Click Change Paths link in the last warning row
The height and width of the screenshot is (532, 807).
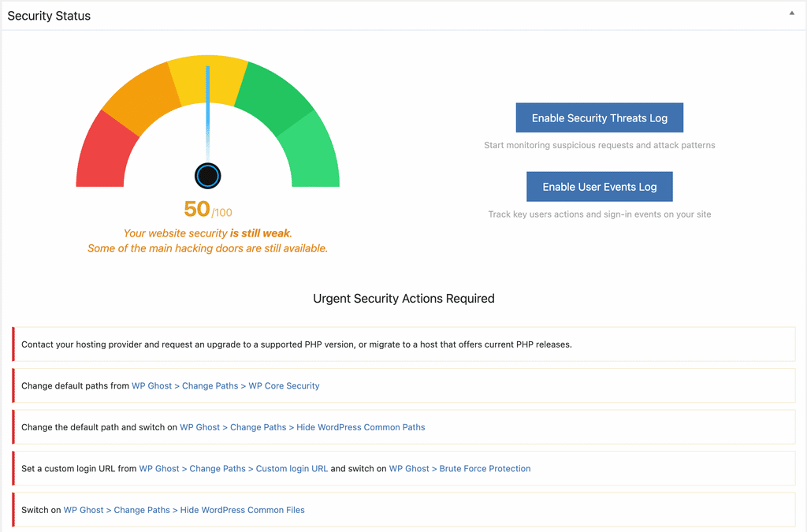(142, 509)
